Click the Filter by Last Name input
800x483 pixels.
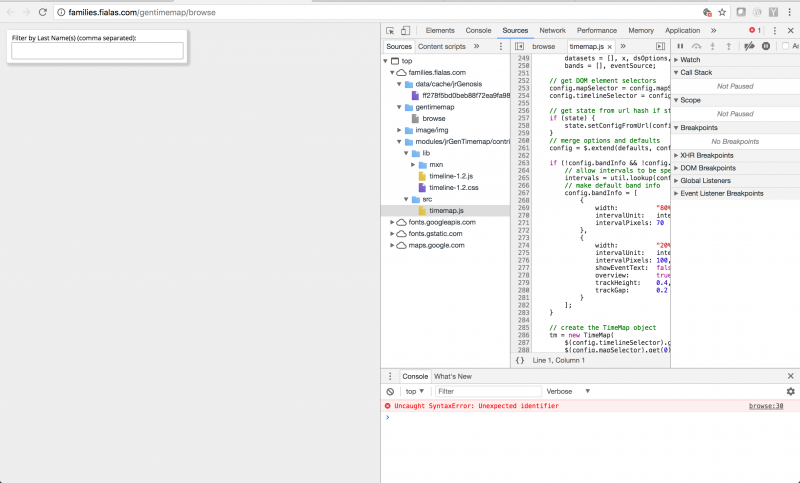[97, 51]
